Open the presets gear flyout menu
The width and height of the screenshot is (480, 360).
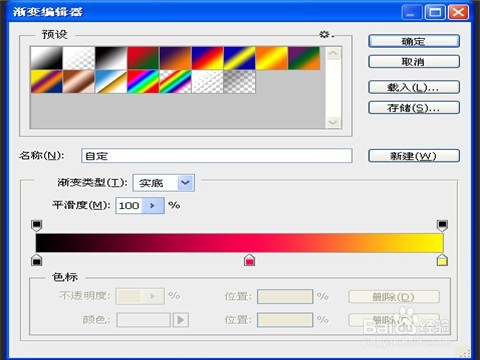pos(326,34)
